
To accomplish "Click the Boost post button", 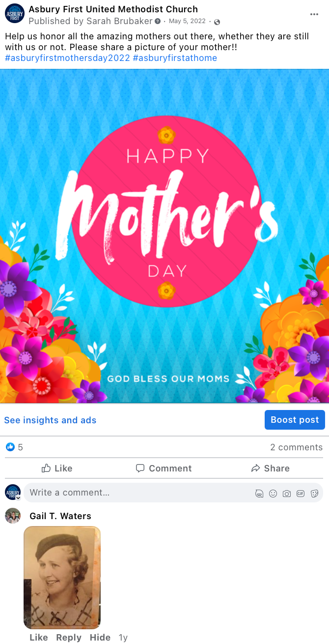I will pyautogui.click(x=295, y=420).
